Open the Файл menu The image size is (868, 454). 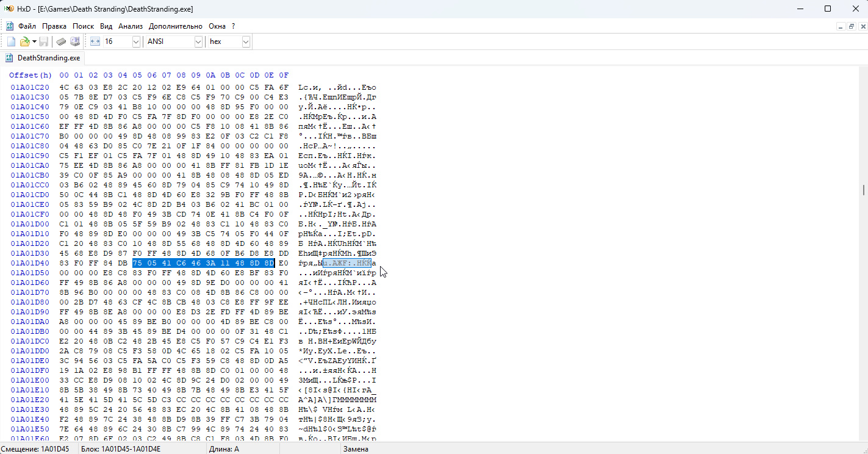click(x=27, y=26)
